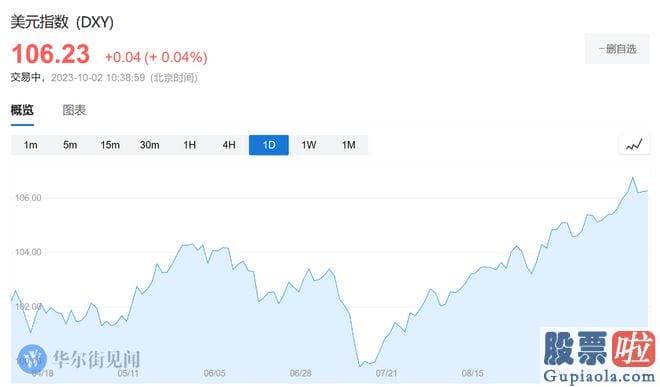The image size is (660, 387).
Task: Switch to the 1H timeframe
Action: [x=189, y=145]
